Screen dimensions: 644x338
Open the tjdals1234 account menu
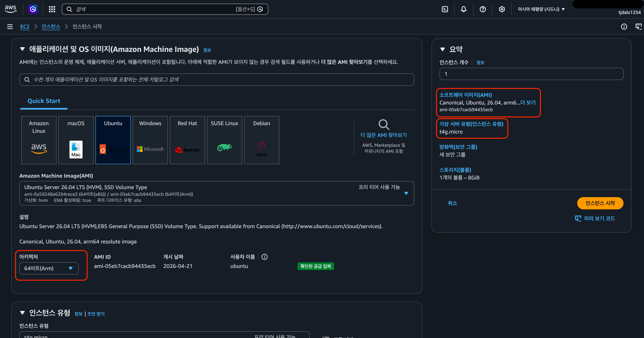pyautogui.click(x=629, y=12)
